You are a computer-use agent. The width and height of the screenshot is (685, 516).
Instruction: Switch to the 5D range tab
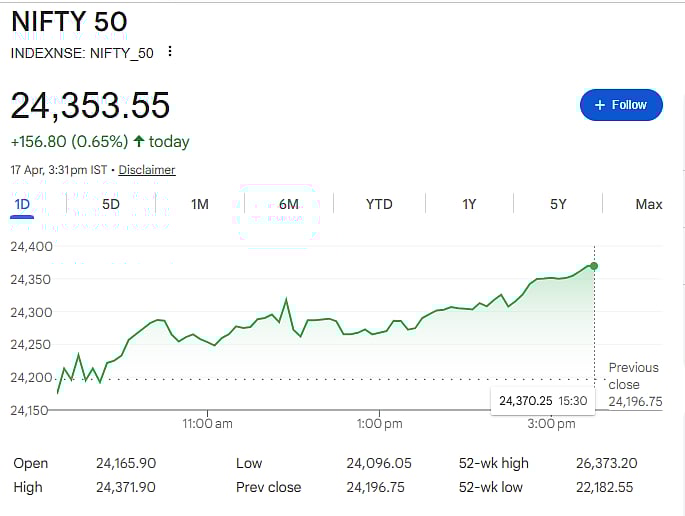click(x=111, y=205)
